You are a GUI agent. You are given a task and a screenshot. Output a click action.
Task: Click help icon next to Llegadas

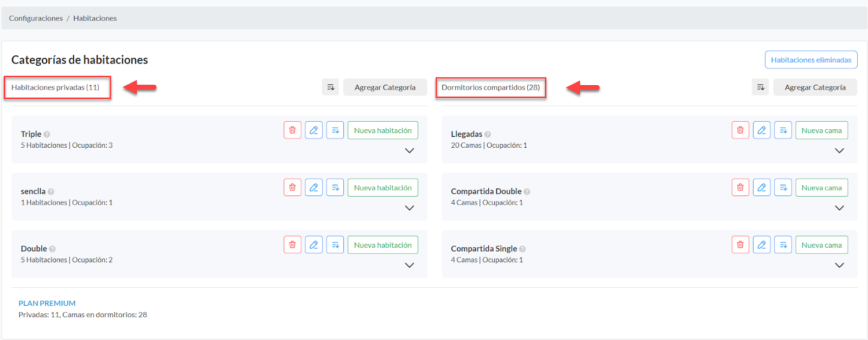point(488,134)
